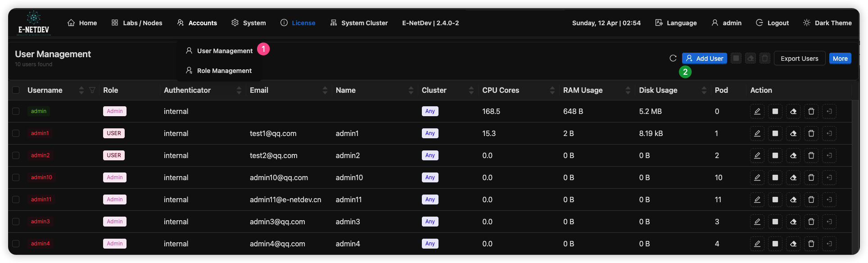This screenshot has height=263, width=868.
Task: Open the Home menu item
Action: [82, 23]
